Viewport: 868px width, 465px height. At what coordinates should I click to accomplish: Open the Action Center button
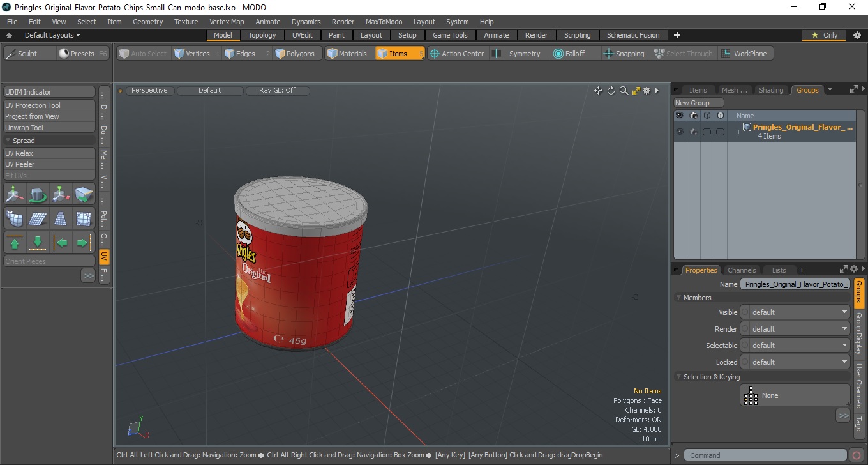(x=457, y=54)
